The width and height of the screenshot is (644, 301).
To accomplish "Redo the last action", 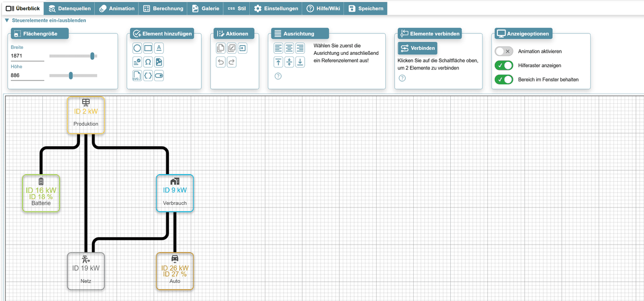I will point(231,62).
